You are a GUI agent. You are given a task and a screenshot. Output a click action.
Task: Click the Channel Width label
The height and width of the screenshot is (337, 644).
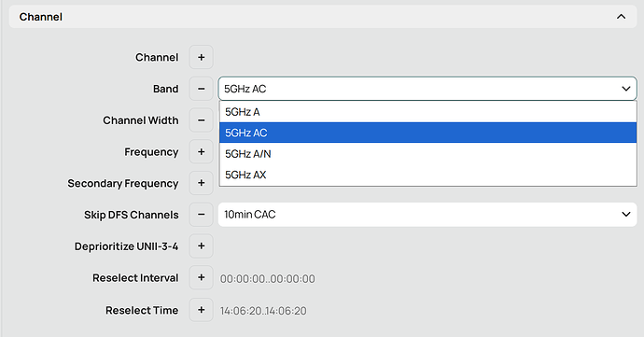(141, 120)
